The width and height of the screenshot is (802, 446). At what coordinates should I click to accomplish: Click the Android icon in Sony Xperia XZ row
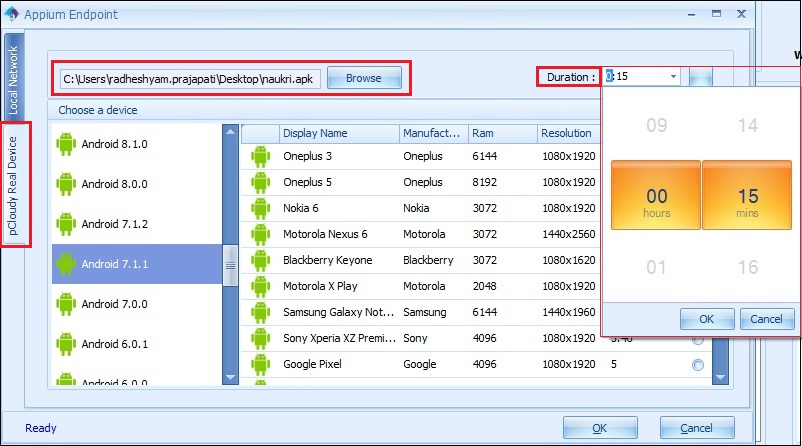pyautogui.click(x=260, y=339)
